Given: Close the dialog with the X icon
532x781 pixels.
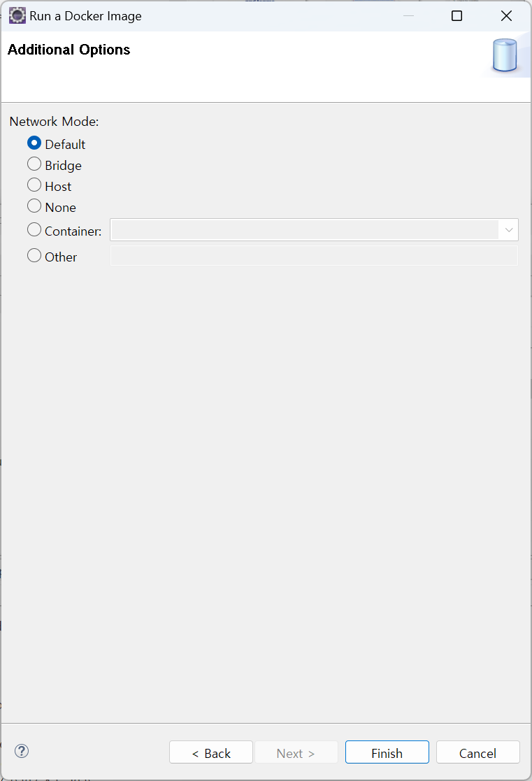Looking at the screenshot, I should (506, 16).
